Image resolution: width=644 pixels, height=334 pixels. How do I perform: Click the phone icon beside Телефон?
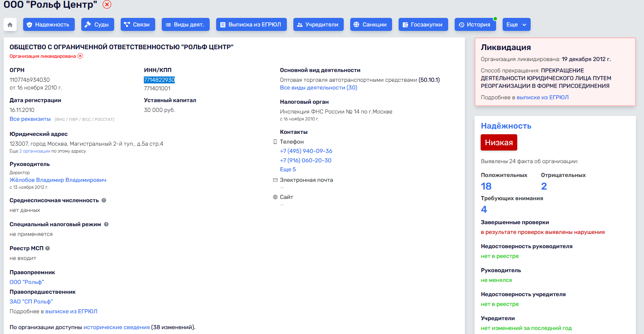coord(275,142)
